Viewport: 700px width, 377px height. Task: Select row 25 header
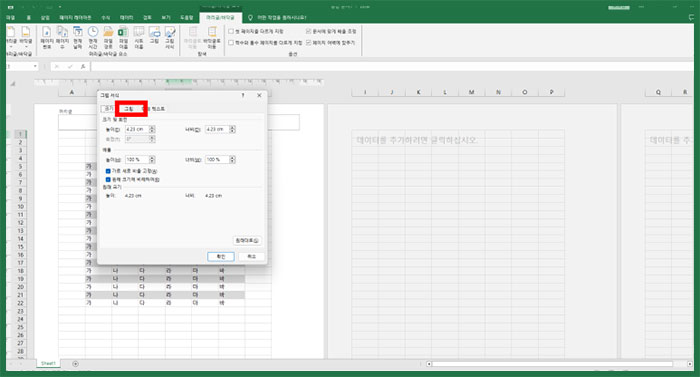[x=21, y=327]
